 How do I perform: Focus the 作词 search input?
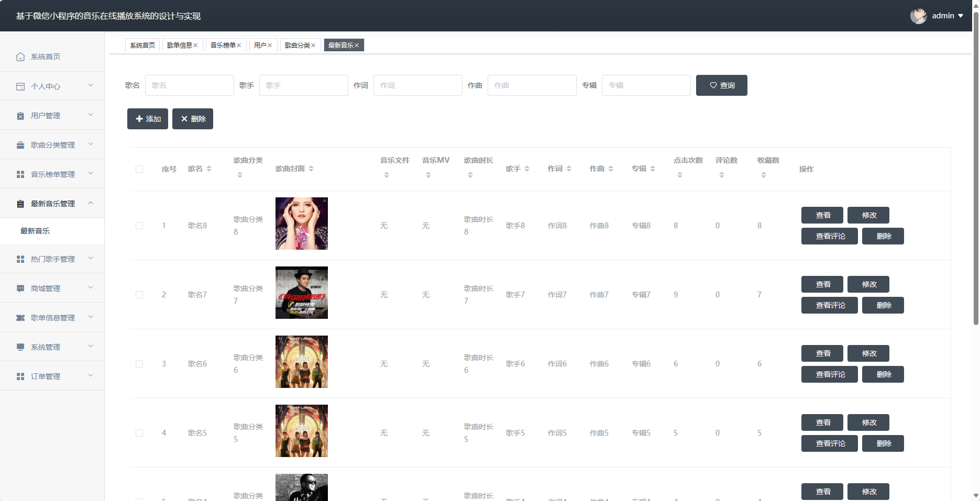tap(418, 85)
